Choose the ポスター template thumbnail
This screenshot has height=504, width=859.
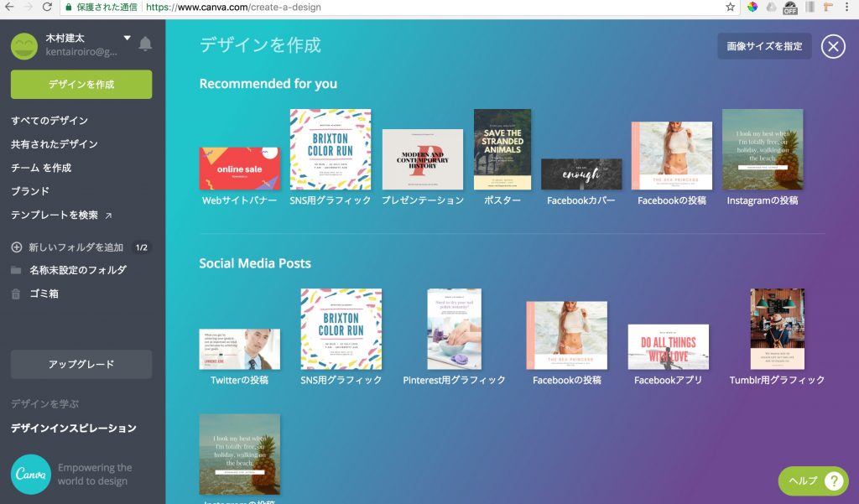tap(502, 149)
